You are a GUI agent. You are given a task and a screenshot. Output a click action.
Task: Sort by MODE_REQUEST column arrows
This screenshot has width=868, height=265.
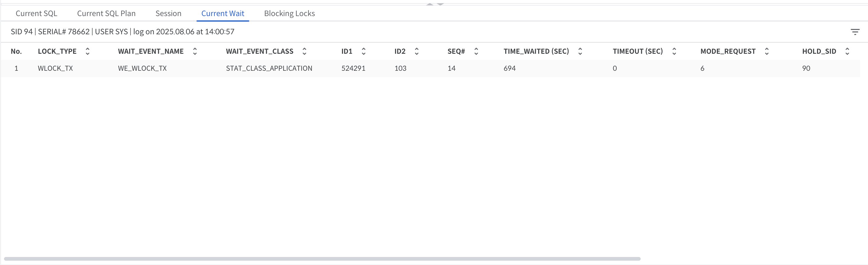(x=767, y=51)
